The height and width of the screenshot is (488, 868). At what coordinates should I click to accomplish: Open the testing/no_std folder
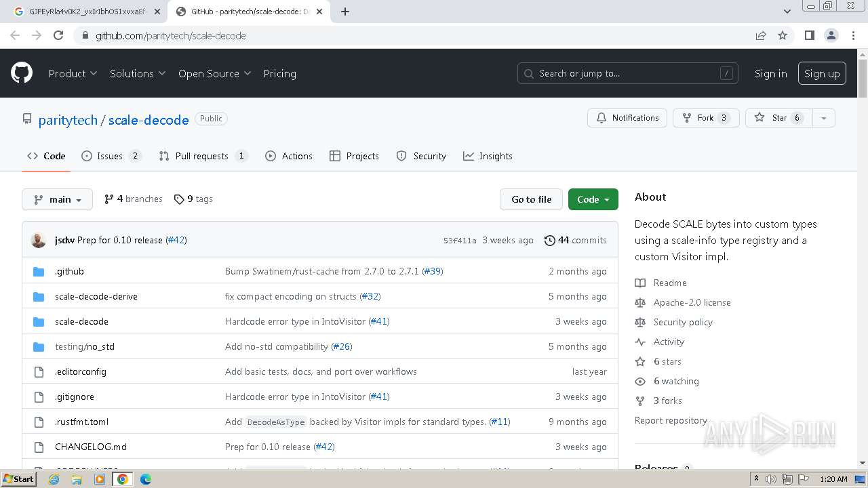85,346
